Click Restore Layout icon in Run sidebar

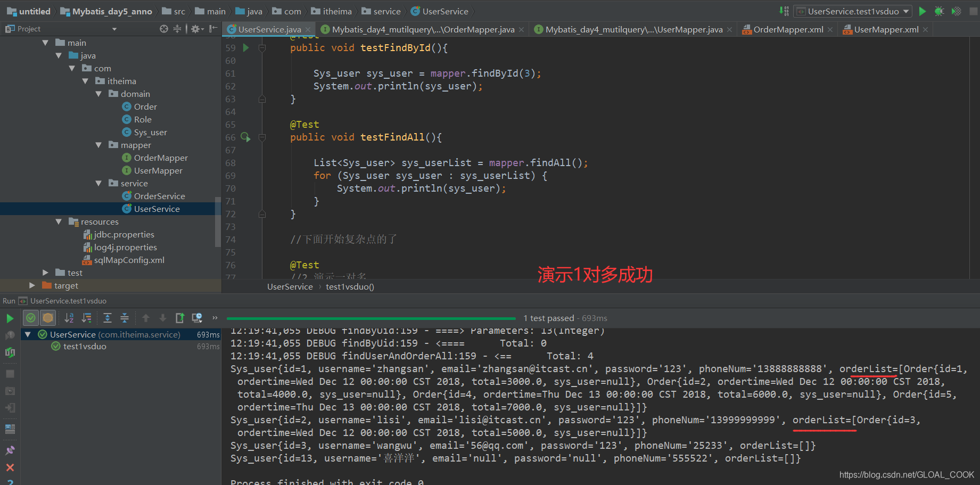10,429
